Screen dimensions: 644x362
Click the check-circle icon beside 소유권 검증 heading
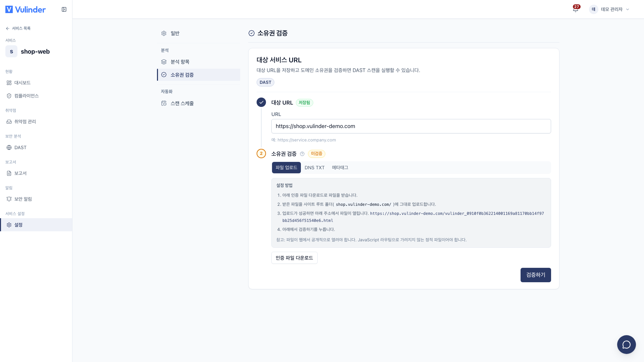coord(252,33)
